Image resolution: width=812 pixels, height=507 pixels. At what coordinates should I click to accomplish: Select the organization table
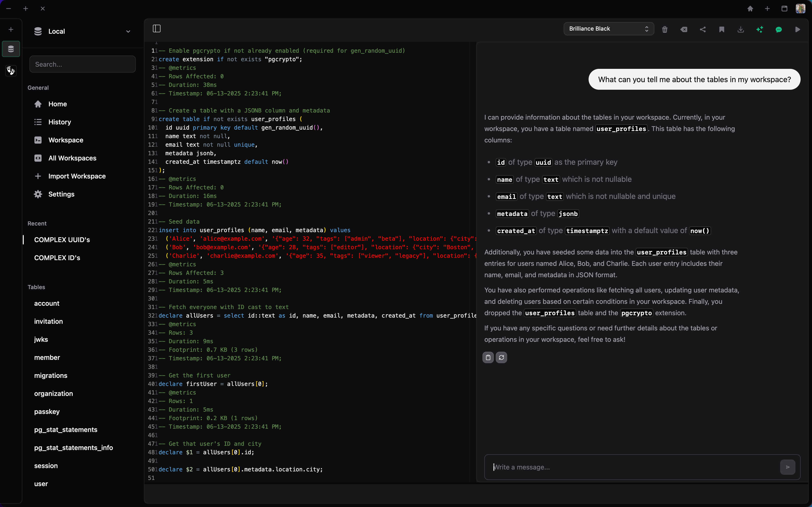click(53, 394)
